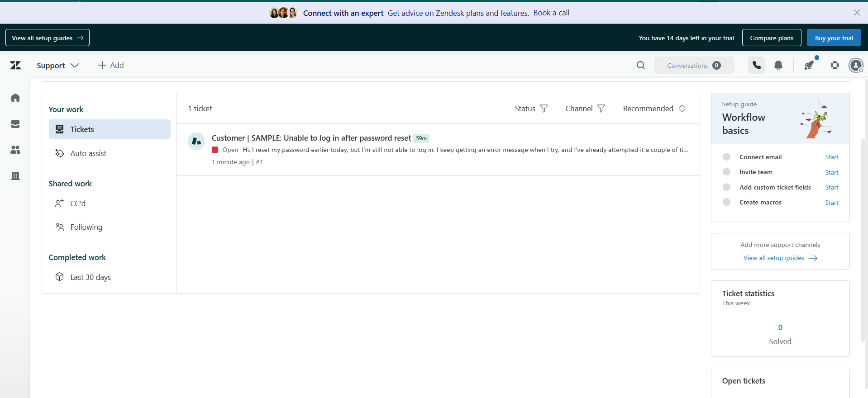Image resolution: width=868 pixels, height=398 pixels.
Task: Start the Add custom ticket fields step
Action: [x=832, y=187]
